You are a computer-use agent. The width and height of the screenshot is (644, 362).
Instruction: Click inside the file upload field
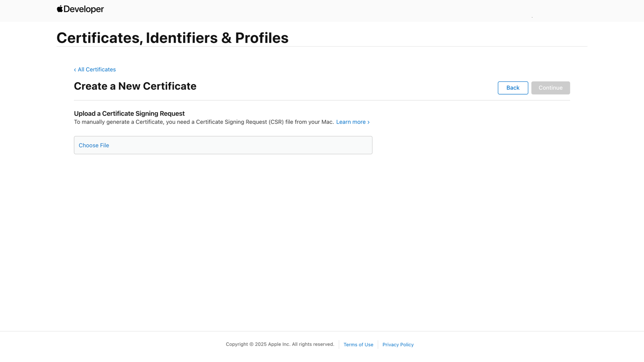223,145
